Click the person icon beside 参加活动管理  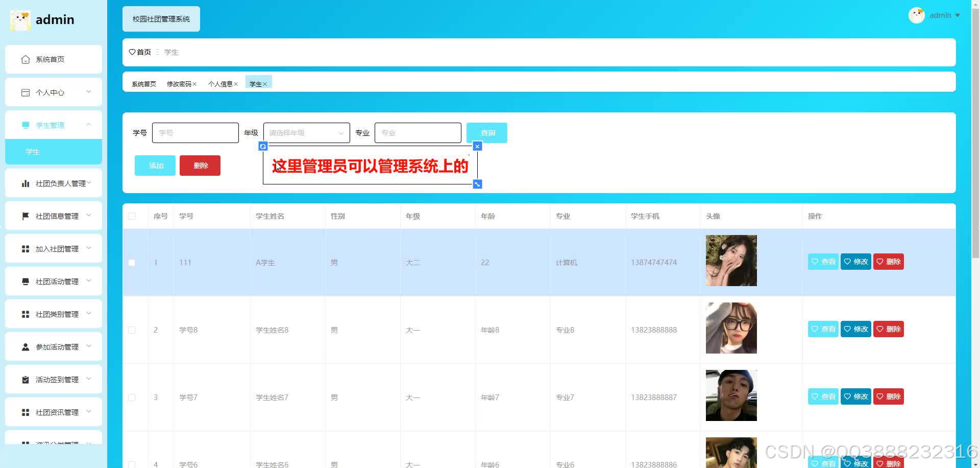26,347
